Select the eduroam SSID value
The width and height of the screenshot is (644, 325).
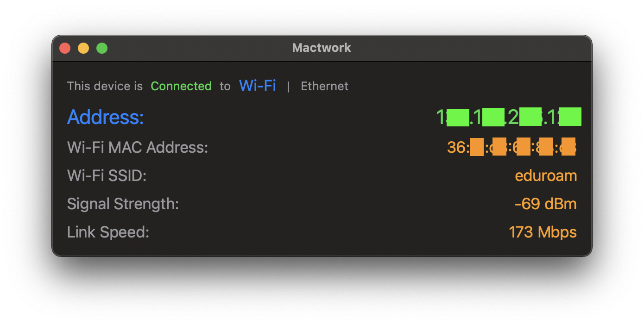546,175
